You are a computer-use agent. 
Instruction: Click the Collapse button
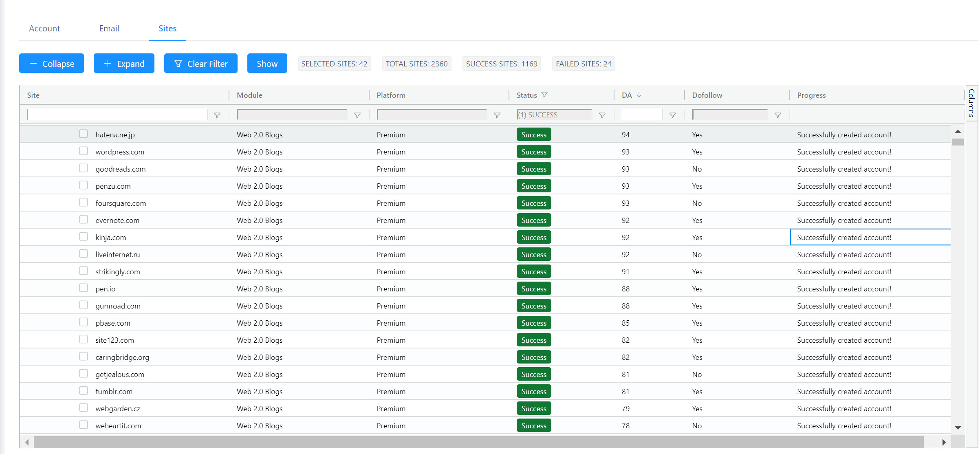[51, 64]
